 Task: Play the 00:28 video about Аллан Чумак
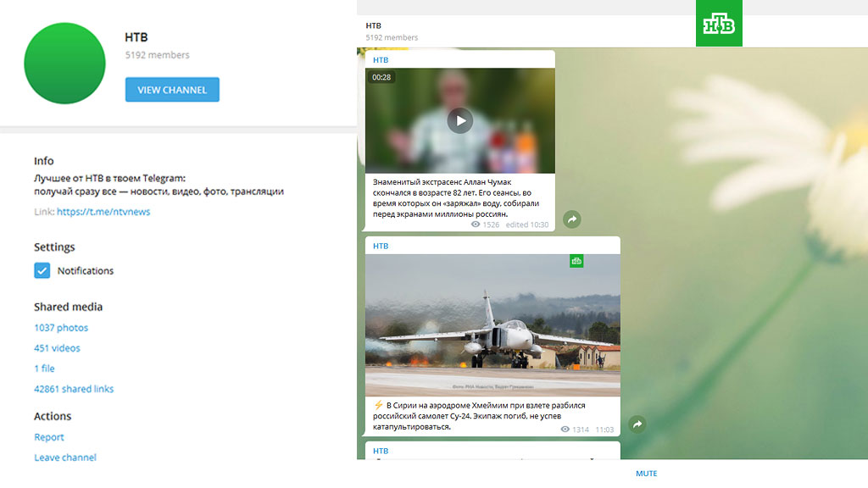[460, 120]
